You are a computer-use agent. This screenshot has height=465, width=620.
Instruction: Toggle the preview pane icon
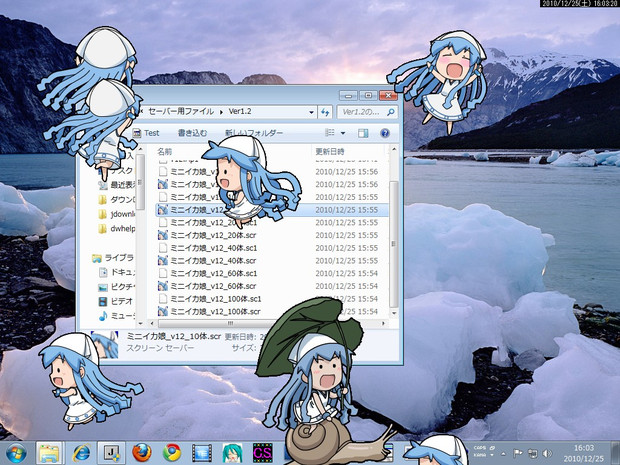click(363, 133)
